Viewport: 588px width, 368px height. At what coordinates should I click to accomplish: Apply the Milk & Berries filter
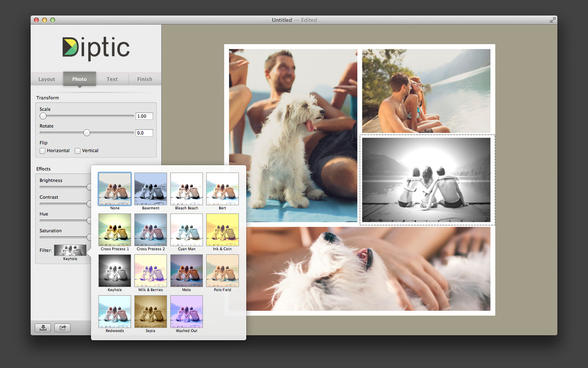coord(151,270)
